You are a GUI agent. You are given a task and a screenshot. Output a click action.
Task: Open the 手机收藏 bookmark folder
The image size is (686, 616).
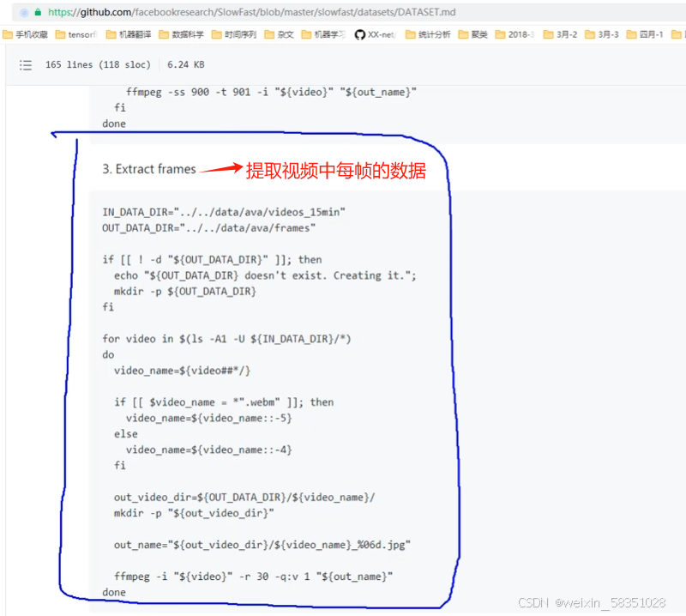click(x=25, y=34)
